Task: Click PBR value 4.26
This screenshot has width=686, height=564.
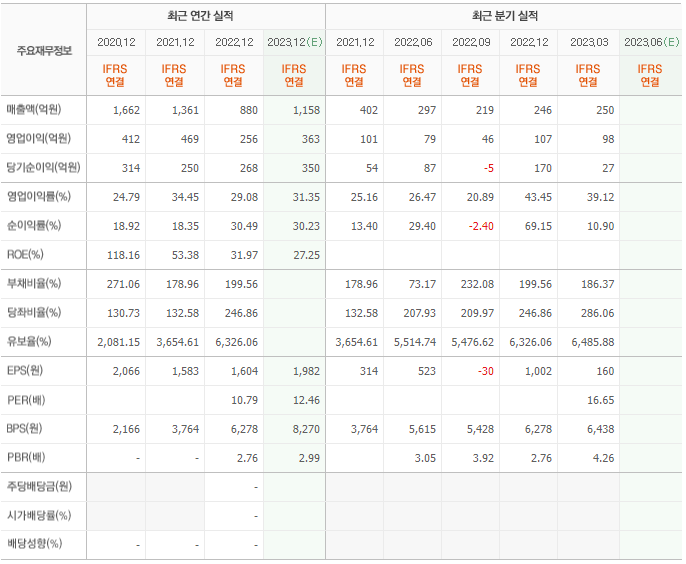Action: point(603,458)
